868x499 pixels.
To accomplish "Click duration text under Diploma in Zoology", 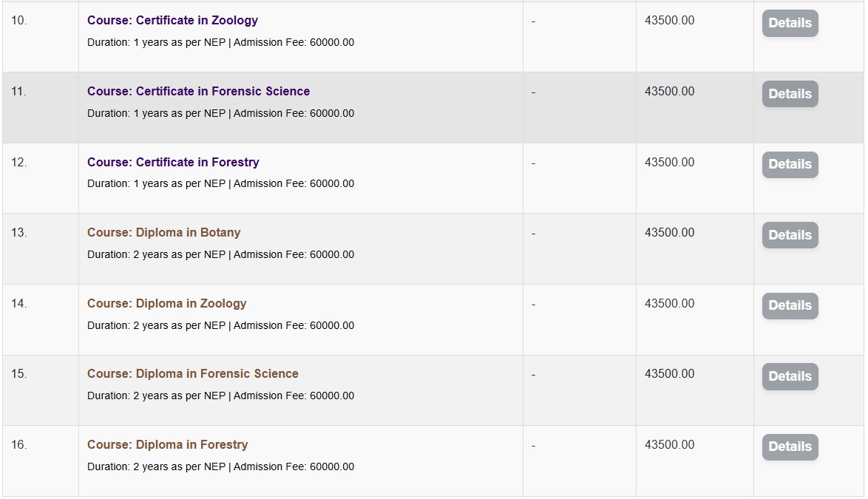I will [220, 325].
